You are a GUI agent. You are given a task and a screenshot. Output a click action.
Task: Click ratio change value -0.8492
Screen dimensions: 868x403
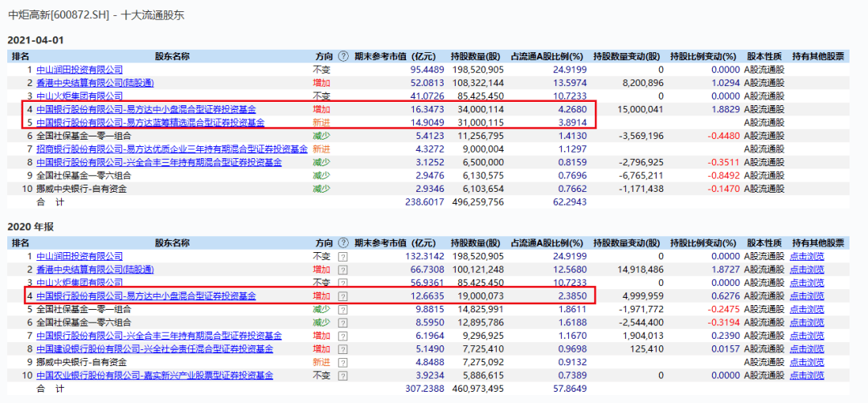pos(725,176)
